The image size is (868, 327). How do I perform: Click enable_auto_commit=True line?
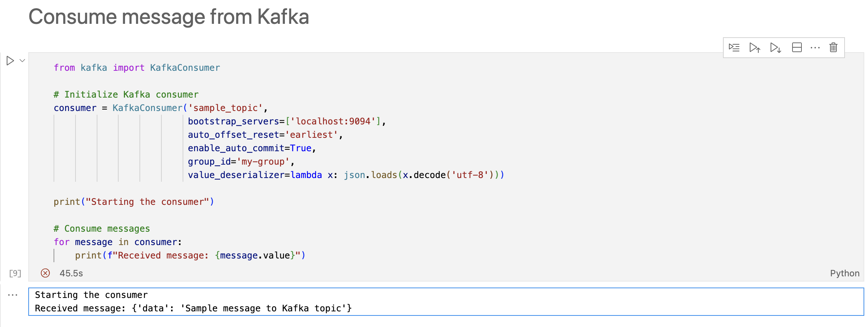point(252,148)
